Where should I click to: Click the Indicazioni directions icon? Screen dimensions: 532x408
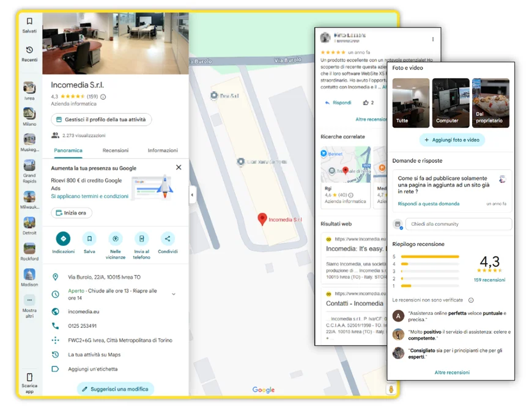(x=63, y=239)
